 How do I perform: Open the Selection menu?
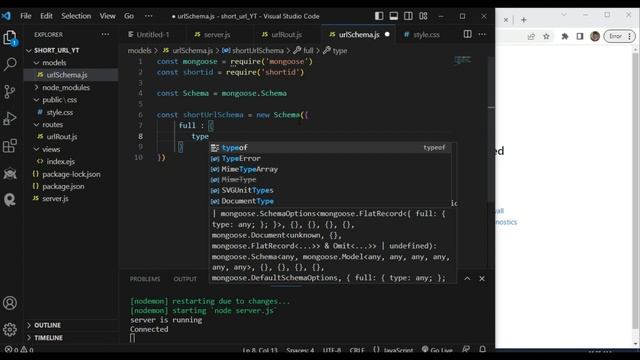(76, 16)
